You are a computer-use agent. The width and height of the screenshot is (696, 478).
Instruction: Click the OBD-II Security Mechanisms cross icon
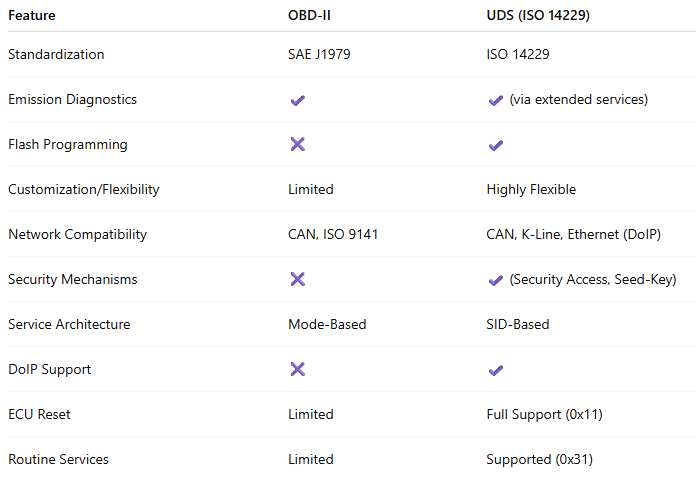click(x=297, y=280)
